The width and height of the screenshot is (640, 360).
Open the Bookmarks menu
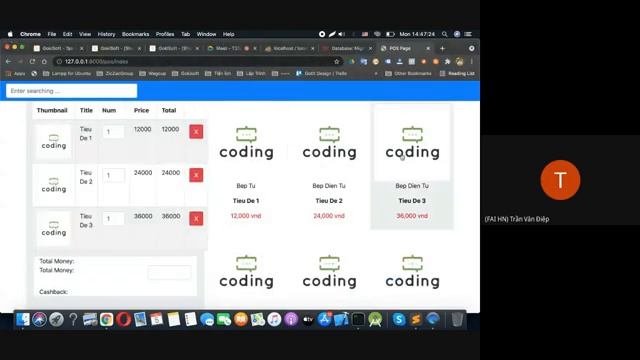point(136,34)
